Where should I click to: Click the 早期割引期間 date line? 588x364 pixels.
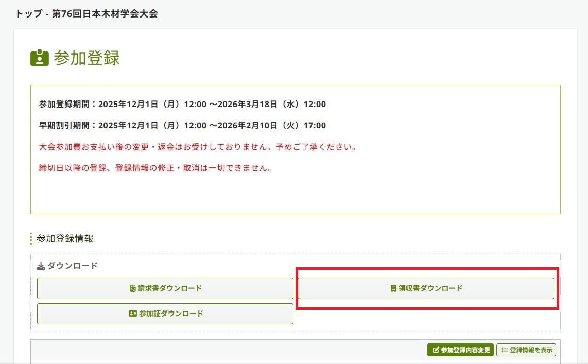point(182,126)
